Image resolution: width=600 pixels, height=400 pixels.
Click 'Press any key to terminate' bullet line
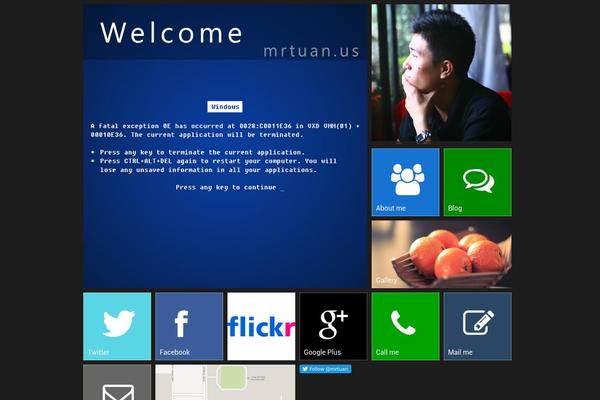198,152
